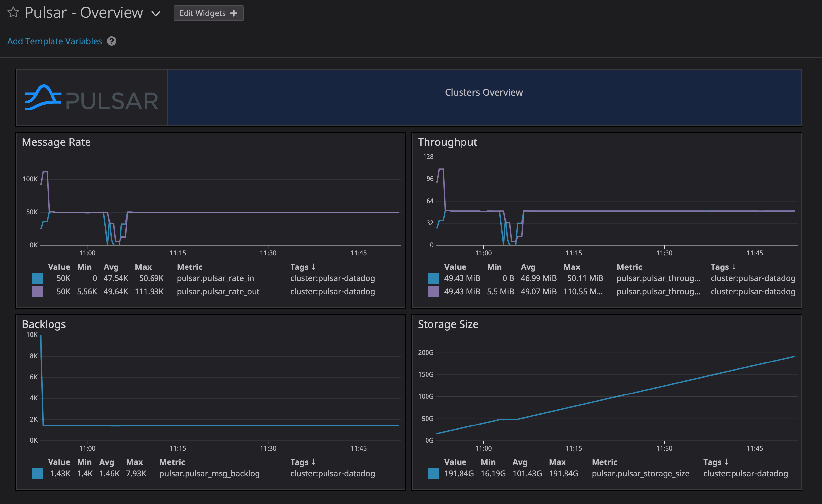822x504 pixels.
Task: Click the pulsar_rate_out purple legend swatch
Action: [37, 292]
